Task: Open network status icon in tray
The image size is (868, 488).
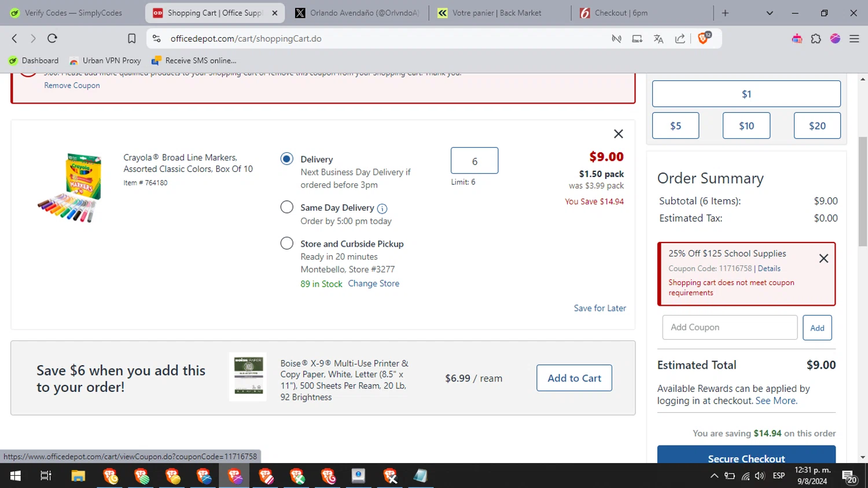Action: click(x=745, y=476)
